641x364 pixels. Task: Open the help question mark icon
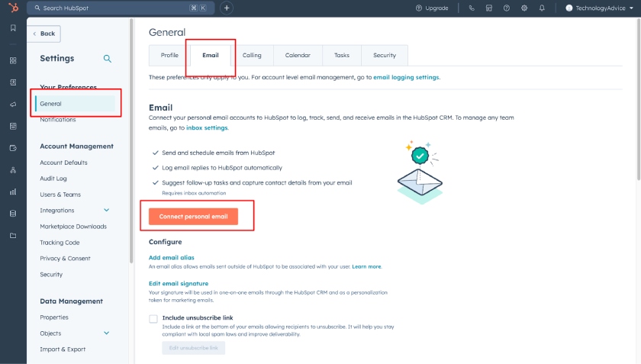click(507, 8)
